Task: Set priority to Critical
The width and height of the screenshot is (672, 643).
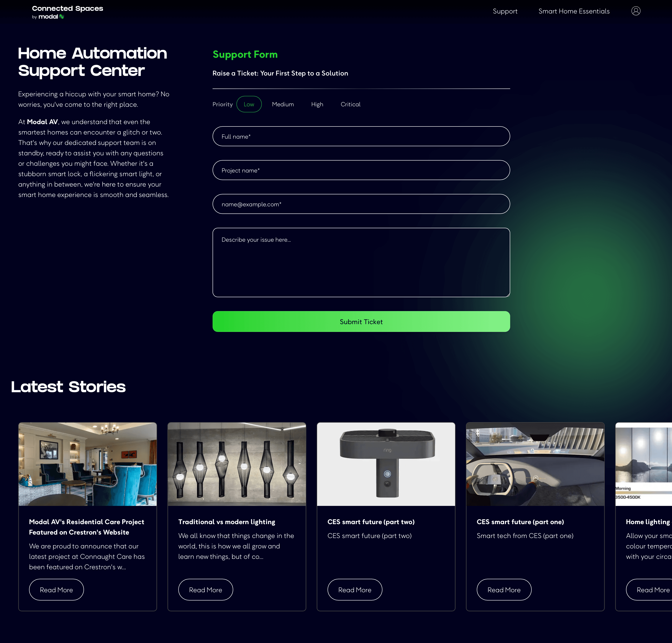Action: click(350, 104)
